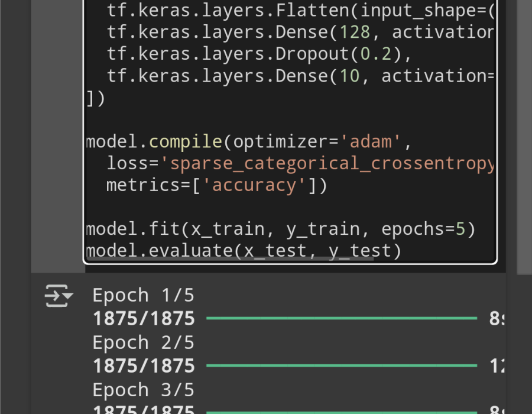
Task: Click the Dense(10 layer code line
Action: (x=301, y=76)
